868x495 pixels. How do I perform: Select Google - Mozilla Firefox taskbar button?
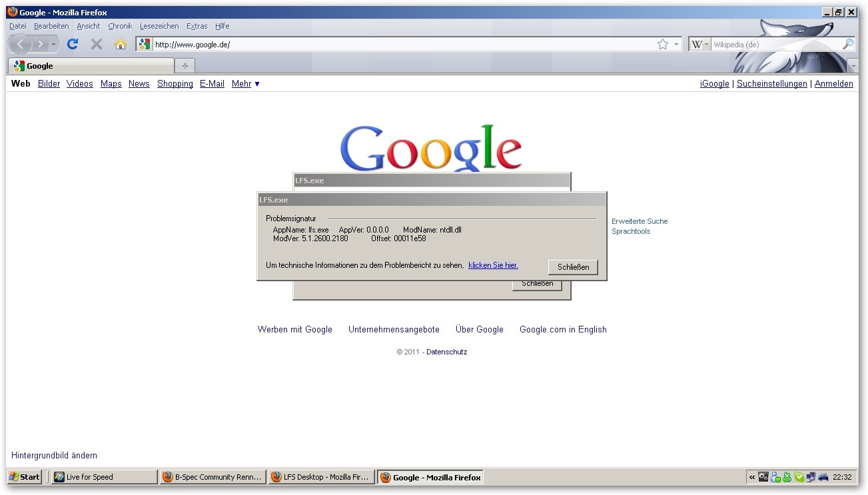coord(430,477)
